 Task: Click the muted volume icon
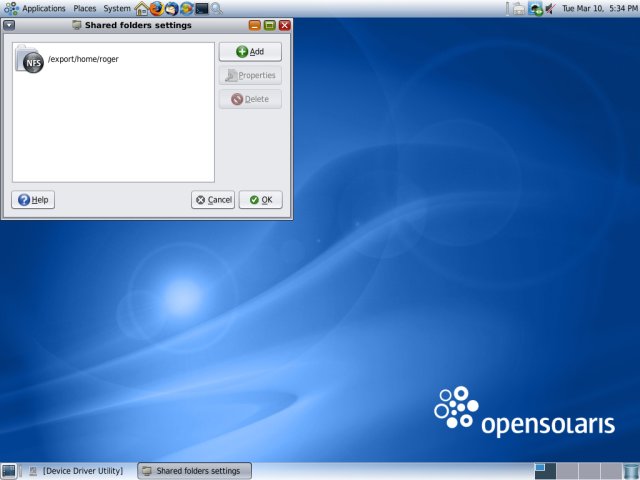pos(551,9)
